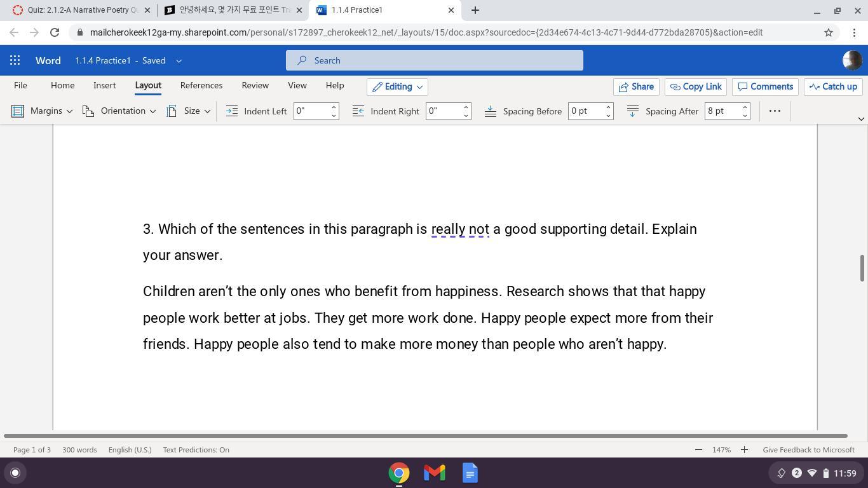This screenshot has height=488, width=868.
Task: Open the page Size dropdown
Action: (188, 111)
